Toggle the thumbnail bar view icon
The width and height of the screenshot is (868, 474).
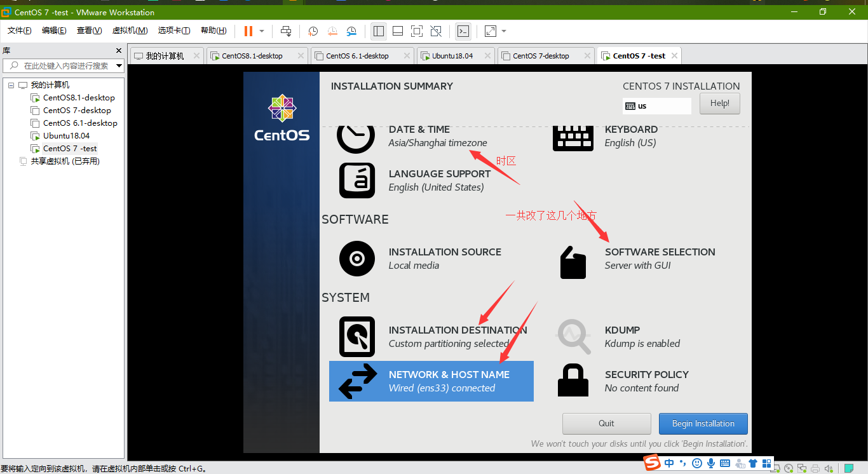tap(398, 31)
